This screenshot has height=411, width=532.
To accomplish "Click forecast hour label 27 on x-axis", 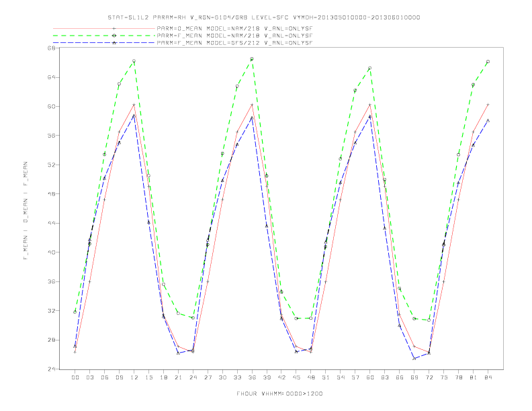I will click(x=208, y=377).
